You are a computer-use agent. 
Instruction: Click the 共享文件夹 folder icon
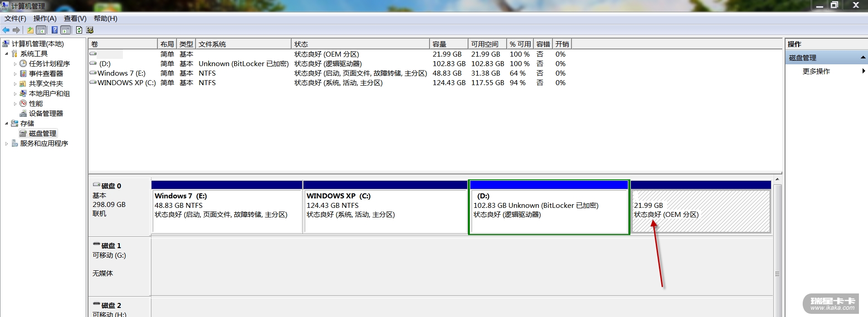point(23,83)
